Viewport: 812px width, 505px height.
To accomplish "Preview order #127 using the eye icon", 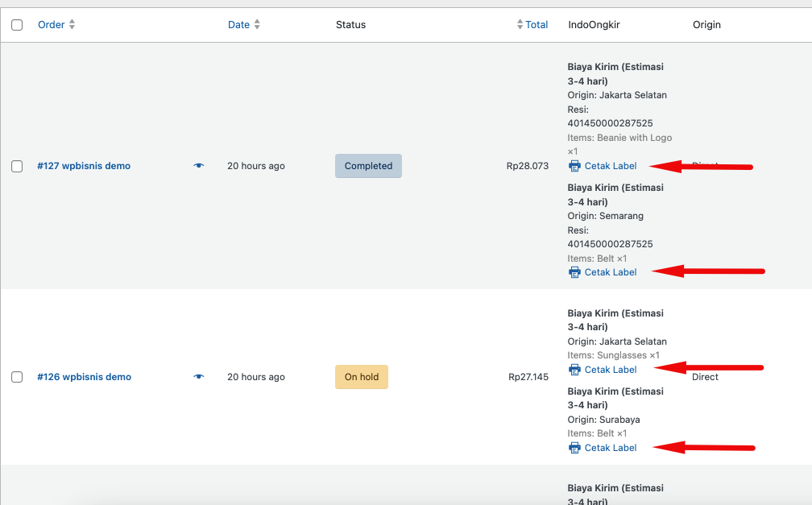I will (x=199, y=166).
